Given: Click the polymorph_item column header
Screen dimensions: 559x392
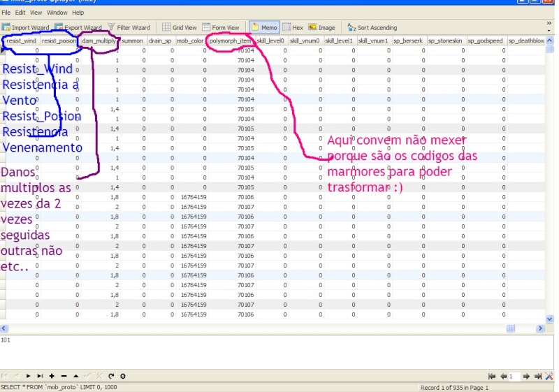Looking at the screenshot, I should [x=231, y=41].
